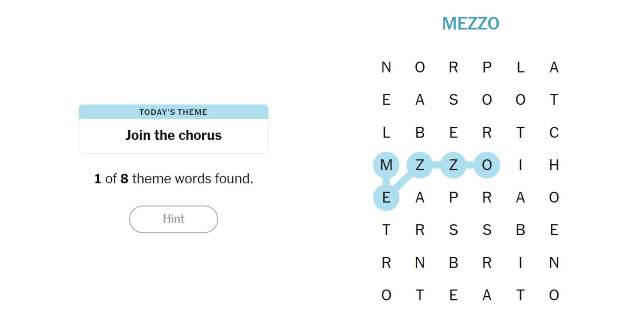Click the letter A in the top-right corner

point(554,68)
